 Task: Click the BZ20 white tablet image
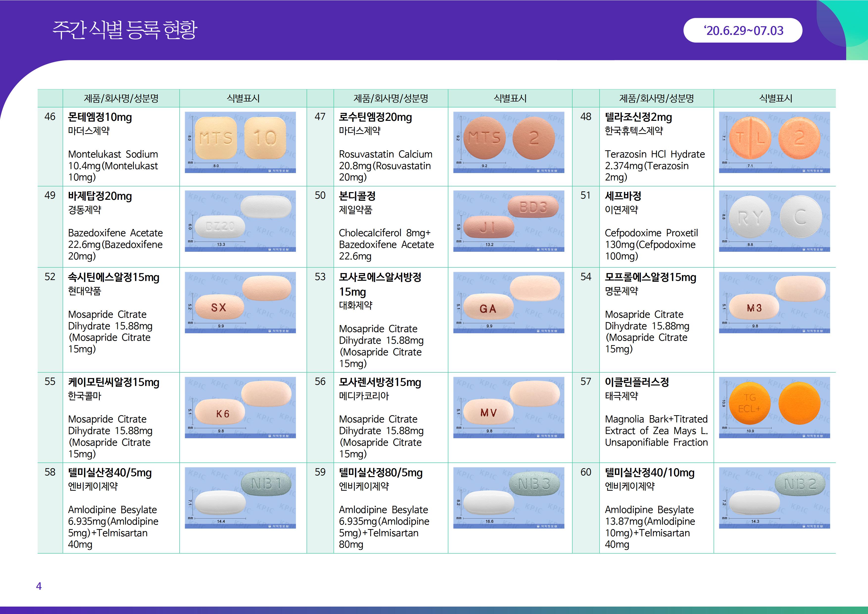pos(240,221)
